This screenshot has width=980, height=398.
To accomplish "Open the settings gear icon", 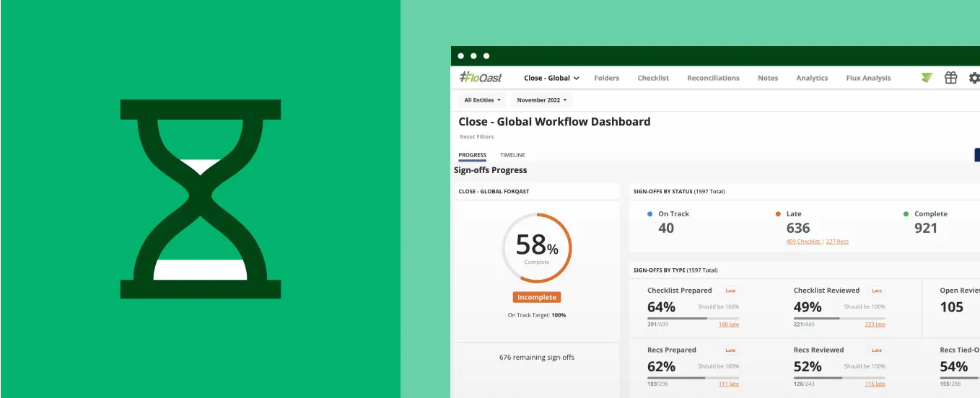I will [x=974, y=78].
